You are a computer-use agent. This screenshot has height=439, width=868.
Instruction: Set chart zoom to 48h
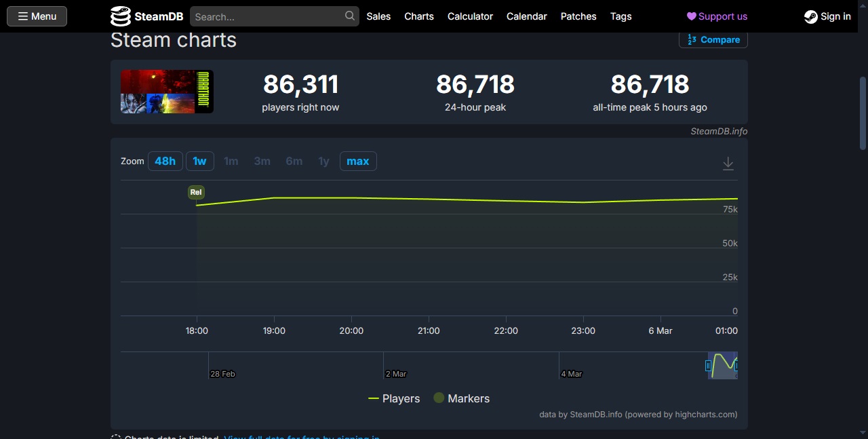click(165, 161)
